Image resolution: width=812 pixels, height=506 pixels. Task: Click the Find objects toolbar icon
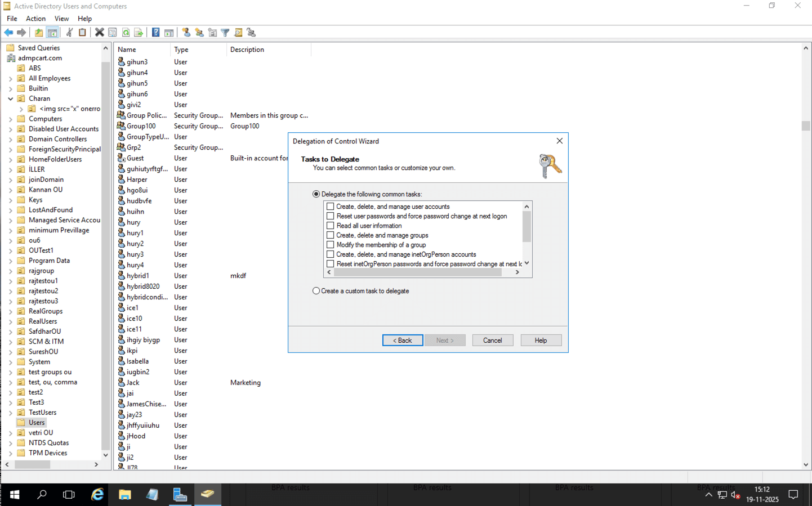(x=238, y=33)
